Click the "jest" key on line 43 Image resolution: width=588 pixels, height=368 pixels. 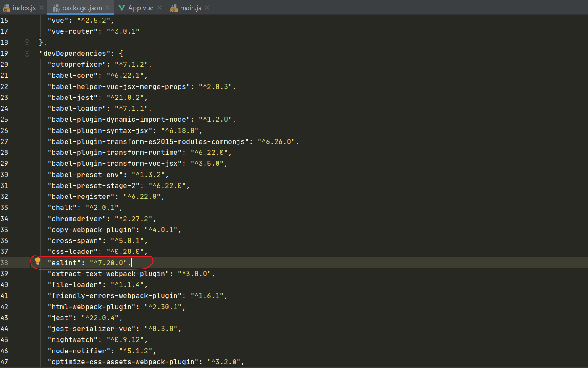point(60,318)
